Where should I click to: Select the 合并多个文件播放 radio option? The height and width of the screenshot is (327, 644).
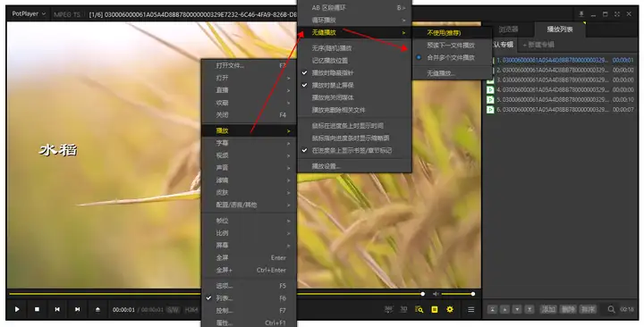click(x=451, y=58)
